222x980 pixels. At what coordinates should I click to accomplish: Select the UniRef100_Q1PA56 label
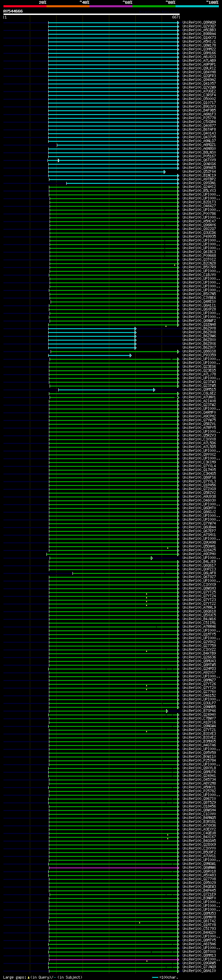199,485
